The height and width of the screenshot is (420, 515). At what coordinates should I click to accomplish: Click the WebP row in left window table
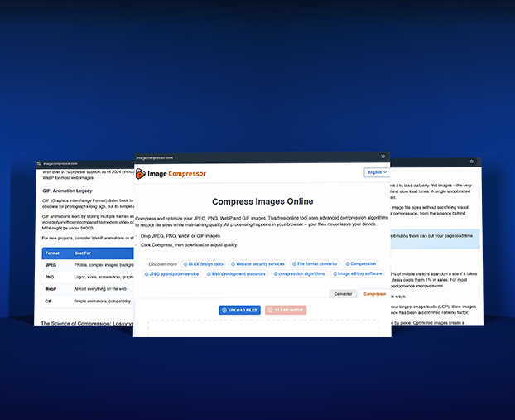point(88,289)
